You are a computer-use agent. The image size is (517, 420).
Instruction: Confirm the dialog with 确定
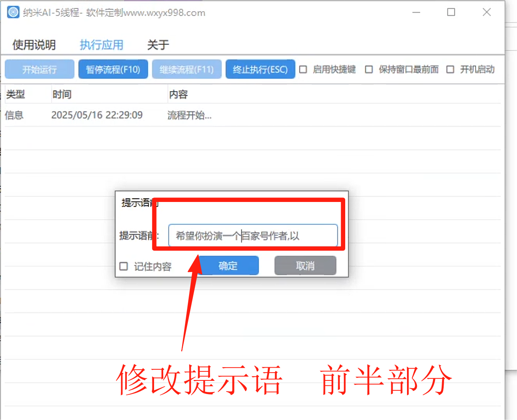pos(228,265)
